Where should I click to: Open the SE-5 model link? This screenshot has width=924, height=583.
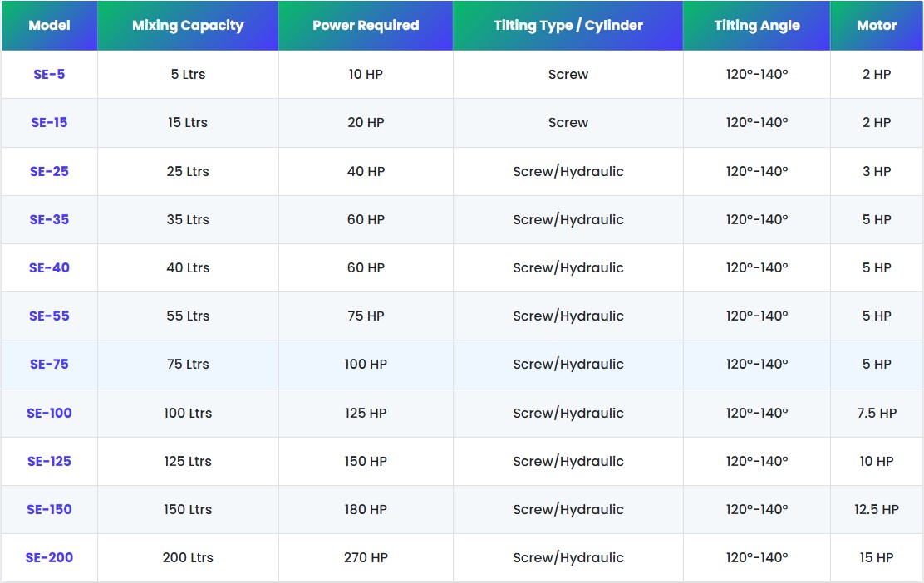click(x=50, y=74)
